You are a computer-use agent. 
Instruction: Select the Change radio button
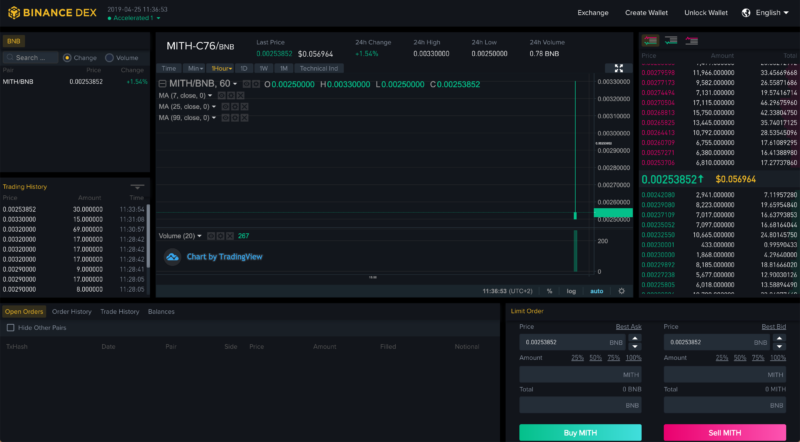67,58
